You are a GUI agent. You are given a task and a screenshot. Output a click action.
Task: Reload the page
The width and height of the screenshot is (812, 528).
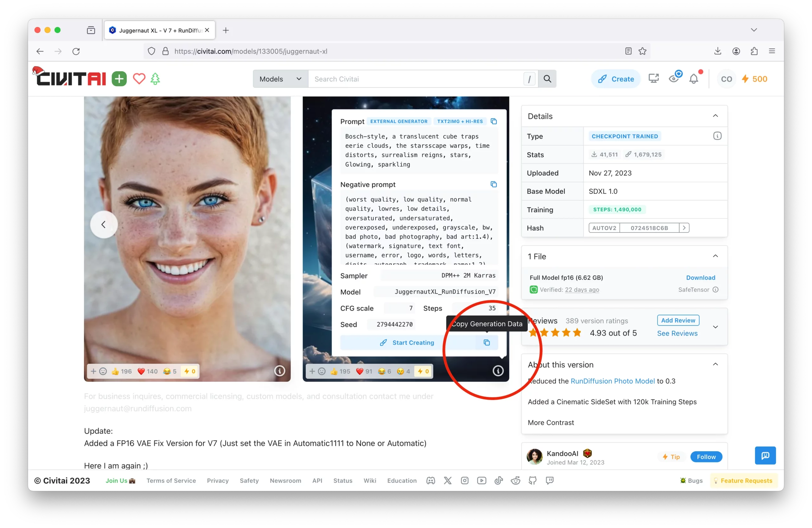coord(76,51)
